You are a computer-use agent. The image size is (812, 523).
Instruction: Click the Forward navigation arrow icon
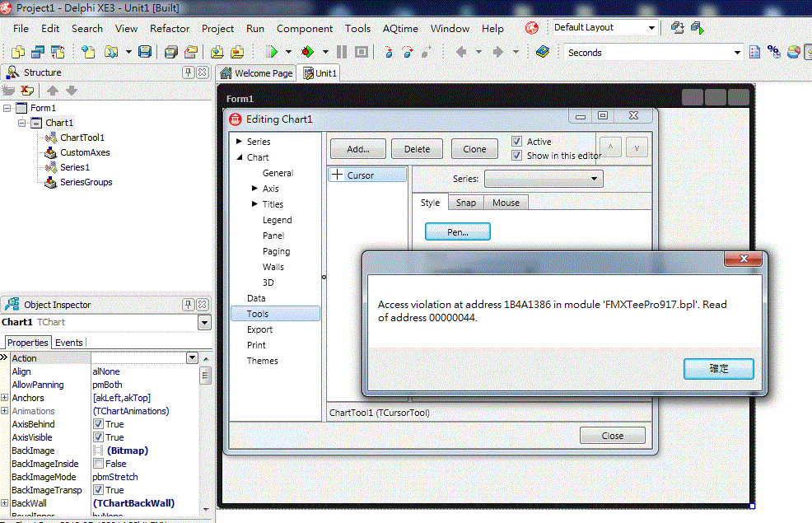pyautogui.click(x=498, y=52)
